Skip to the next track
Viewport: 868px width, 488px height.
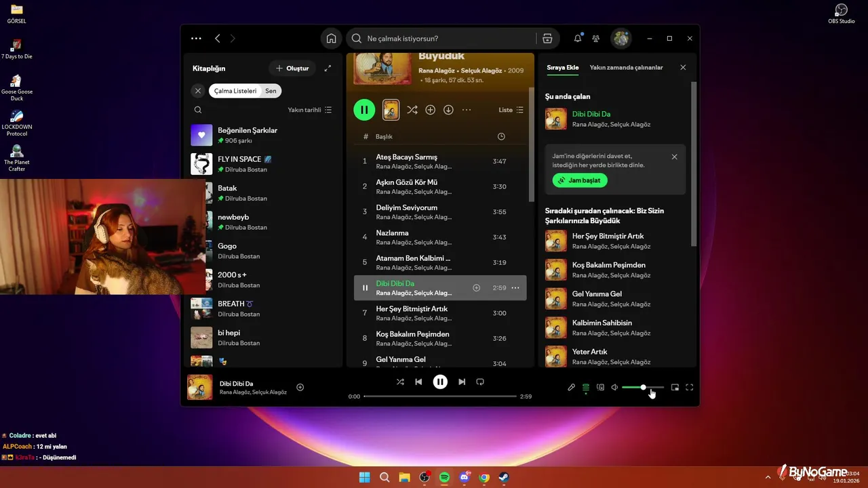click(x=462, y=382)
